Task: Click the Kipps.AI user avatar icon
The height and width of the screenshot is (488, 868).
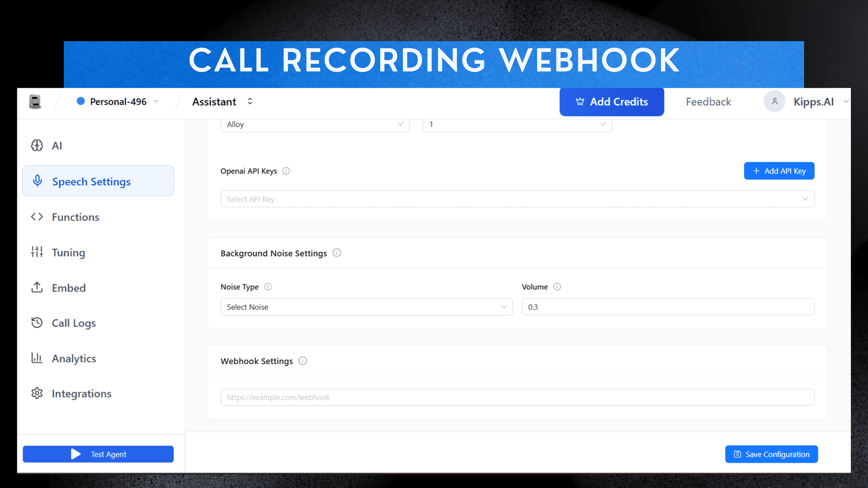Action: [774, 101]
